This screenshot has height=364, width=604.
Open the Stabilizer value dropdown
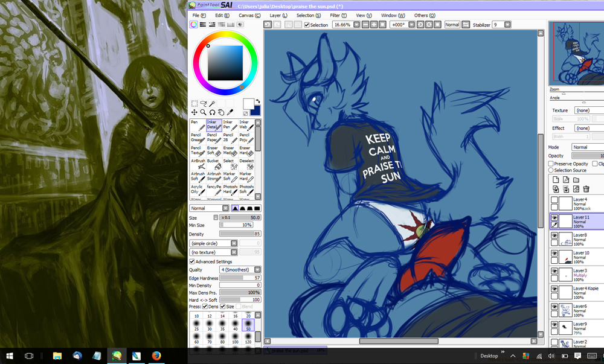point(507,25)
